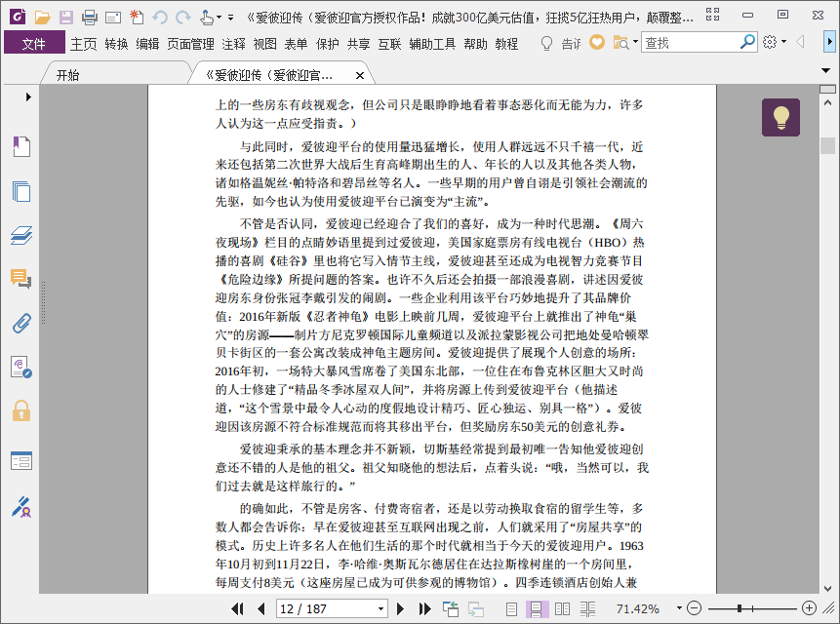Open the Hand tool mode dropdown arrow
This screenshot has height=624, width=840.
click(x=219, y=18)
